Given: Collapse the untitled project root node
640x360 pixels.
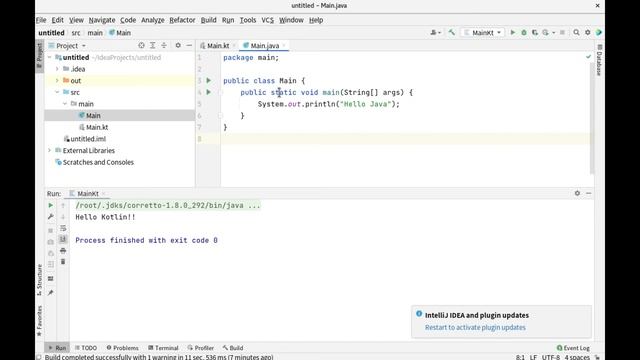Looking at the screenshot, I should [50, 58].
